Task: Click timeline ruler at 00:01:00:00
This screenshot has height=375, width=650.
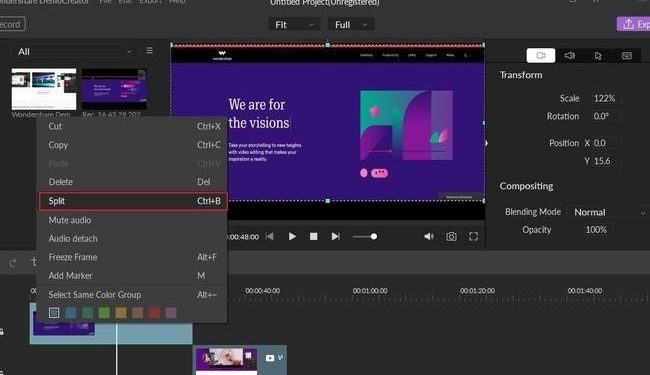Action: 370,291
